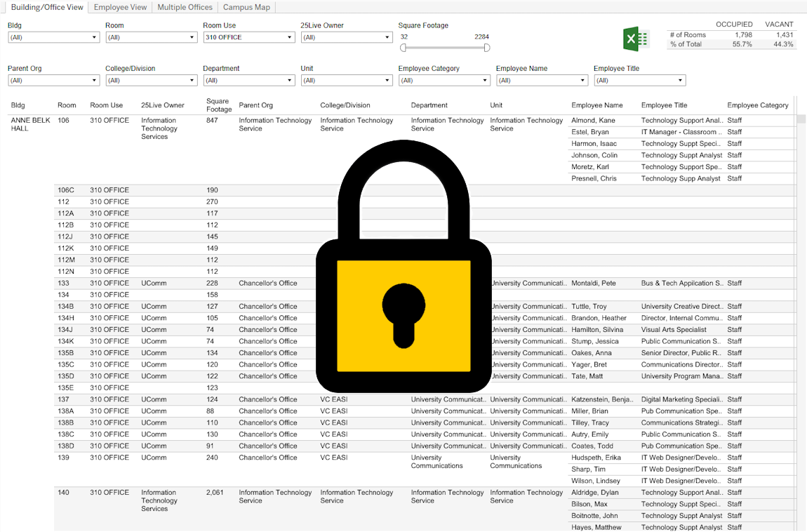Click employee name Tuttle, Troy
The image size is (807, 532).
pyautogui.click(x=589, y=306)
